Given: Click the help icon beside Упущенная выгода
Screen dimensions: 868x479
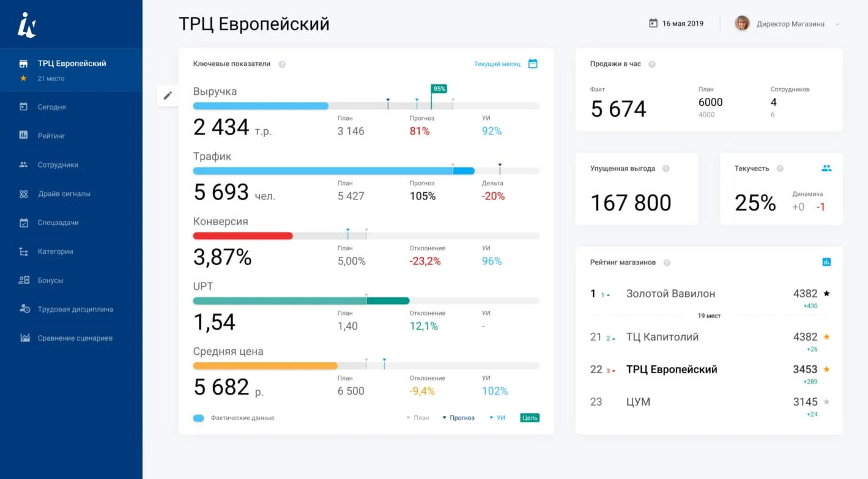Looking at the screenshot, I should point(666,169).
